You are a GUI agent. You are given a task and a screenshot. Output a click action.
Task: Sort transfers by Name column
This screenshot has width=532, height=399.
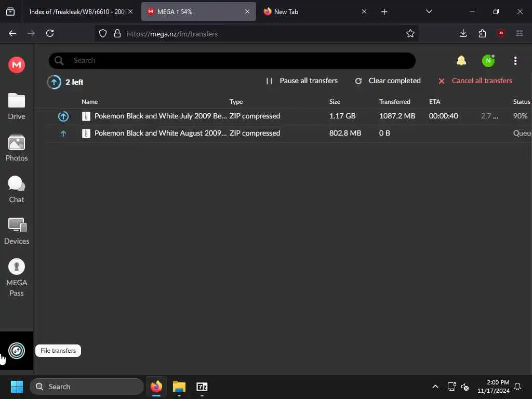pyautogui.click(x=89, y=102)
